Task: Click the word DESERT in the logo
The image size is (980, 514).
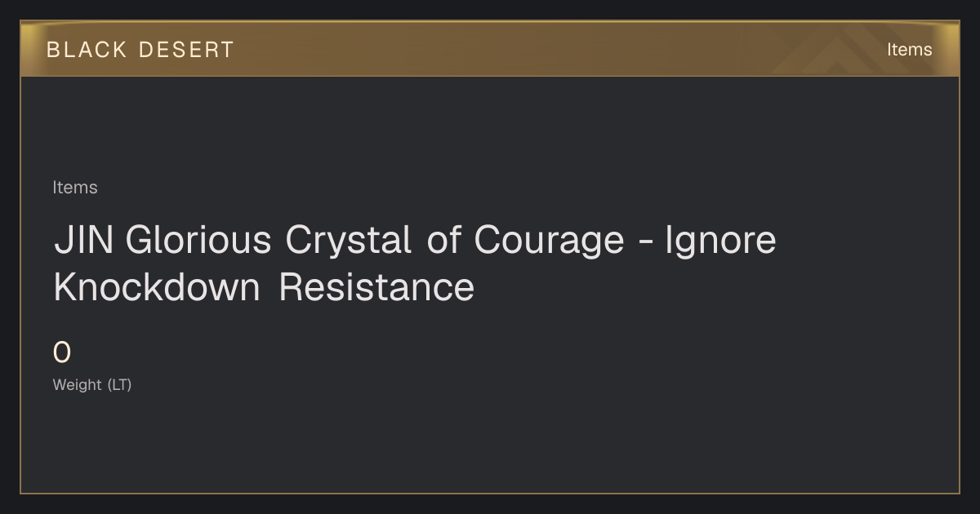Action: (186, 50)
